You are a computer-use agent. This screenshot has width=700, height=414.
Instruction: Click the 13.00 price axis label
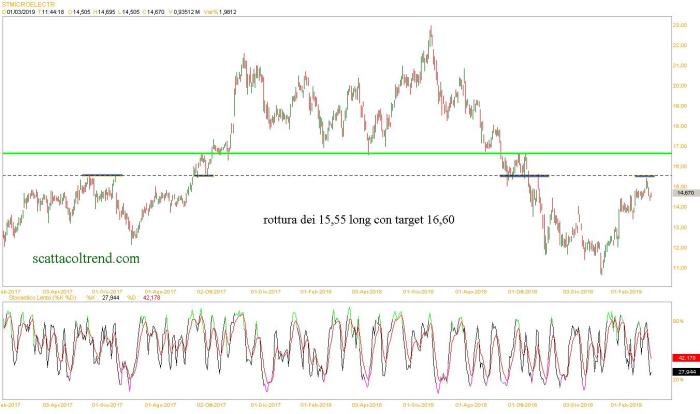[680, 227]
